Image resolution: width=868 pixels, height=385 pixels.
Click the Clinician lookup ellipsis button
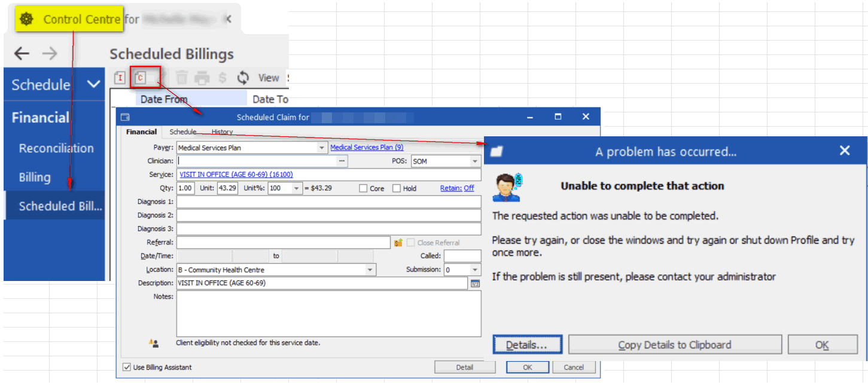point(342,161)
